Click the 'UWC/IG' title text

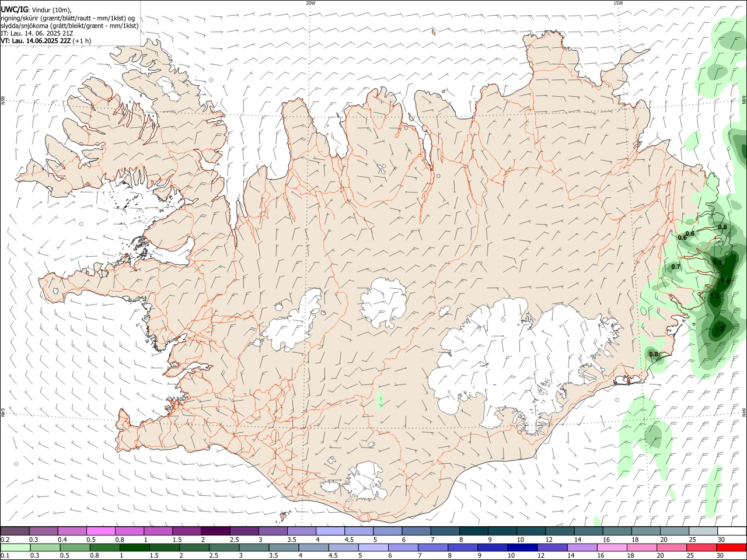[14, 10]
